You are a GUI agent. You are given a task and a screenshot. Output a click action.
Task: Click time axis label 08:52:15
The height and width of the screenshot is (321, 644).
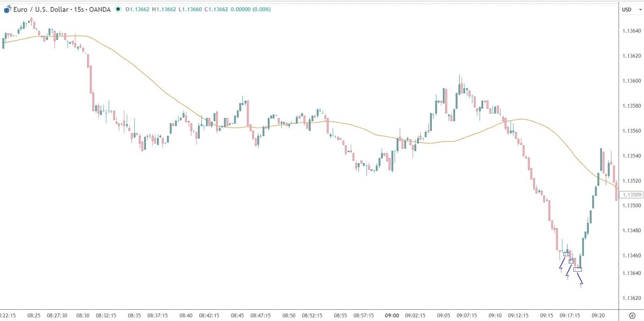(312, 316)
